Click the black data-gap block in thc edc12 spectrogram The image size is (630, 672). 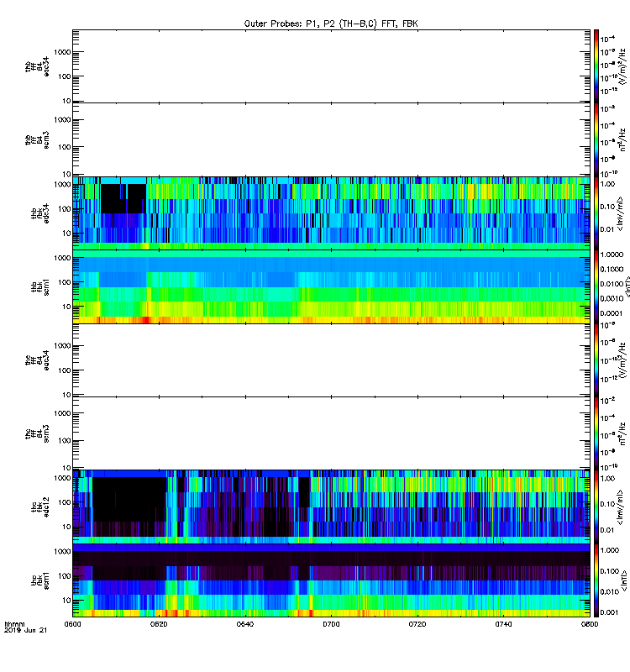tap(129, 499)
